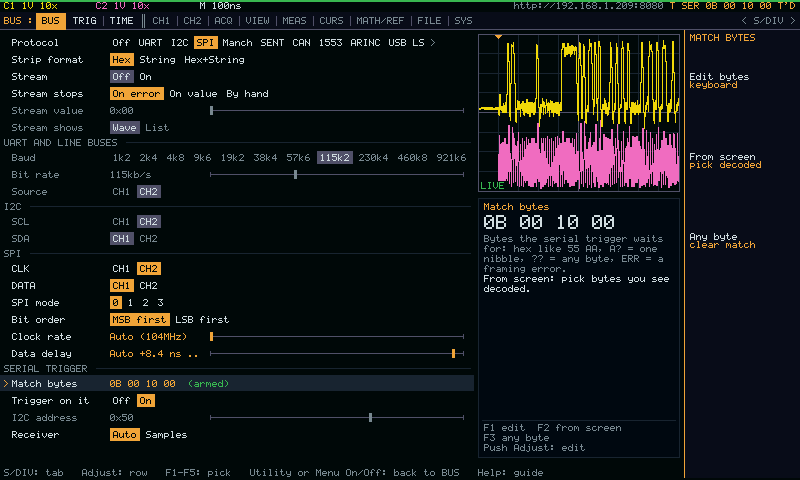Set SPI DATA to CH2
800x480 pixels.
148,286
